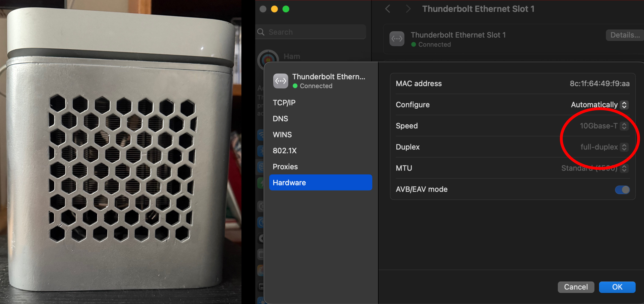Click the Thunderbolt Ethernet Slot 1 icon
Screen dimensions: 644x304
(x=397, y=39)
